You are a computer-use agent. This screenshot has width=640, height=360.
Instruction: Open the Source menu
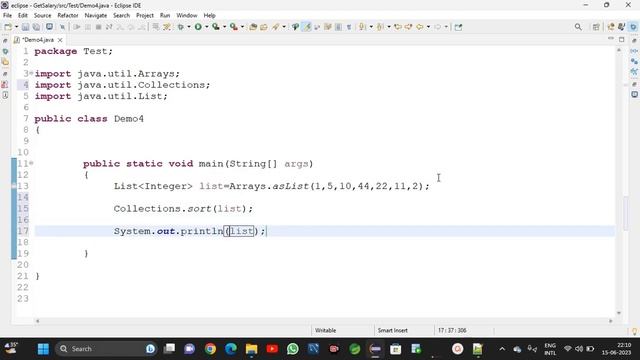pyautogui.click(x=42, y=16)
